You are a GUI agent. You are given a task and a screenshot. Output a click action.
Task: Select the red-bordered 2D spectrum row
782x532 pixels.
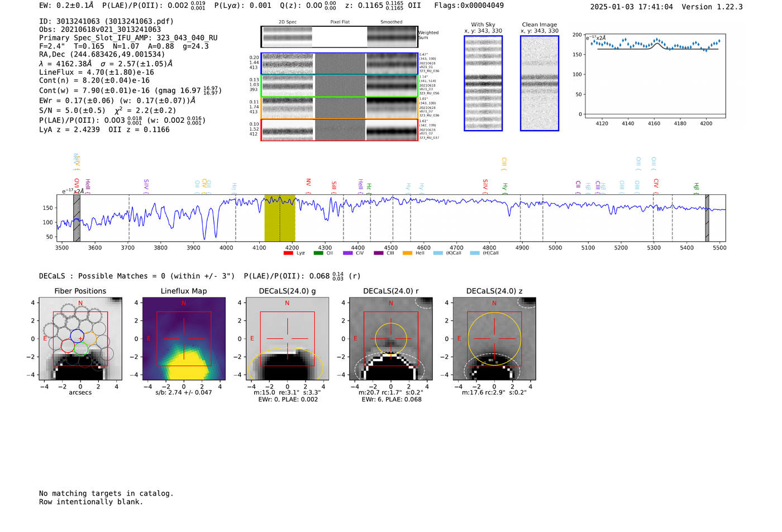coord(340,130)
